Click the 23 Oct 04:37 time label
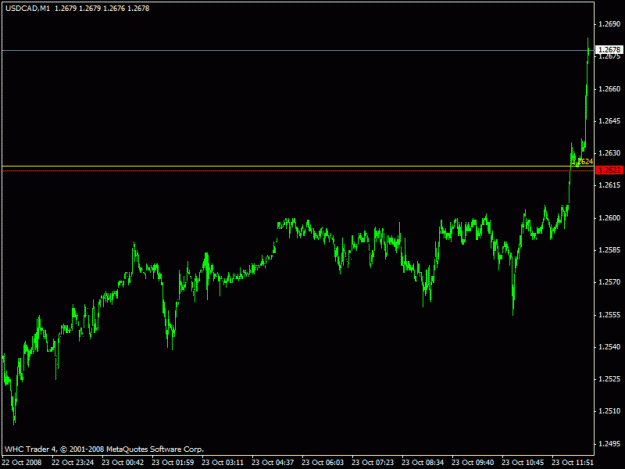 click(x=273, y=463)
